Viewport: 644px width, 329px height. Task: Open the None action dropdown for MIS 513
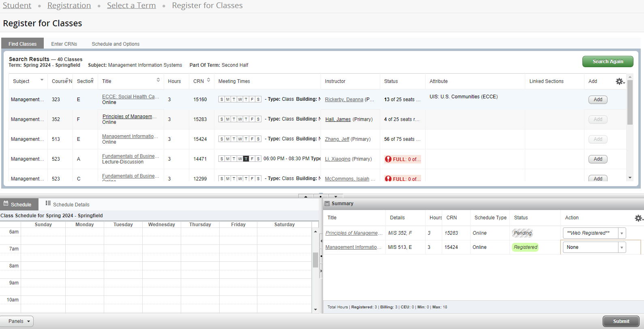[622, 247]
